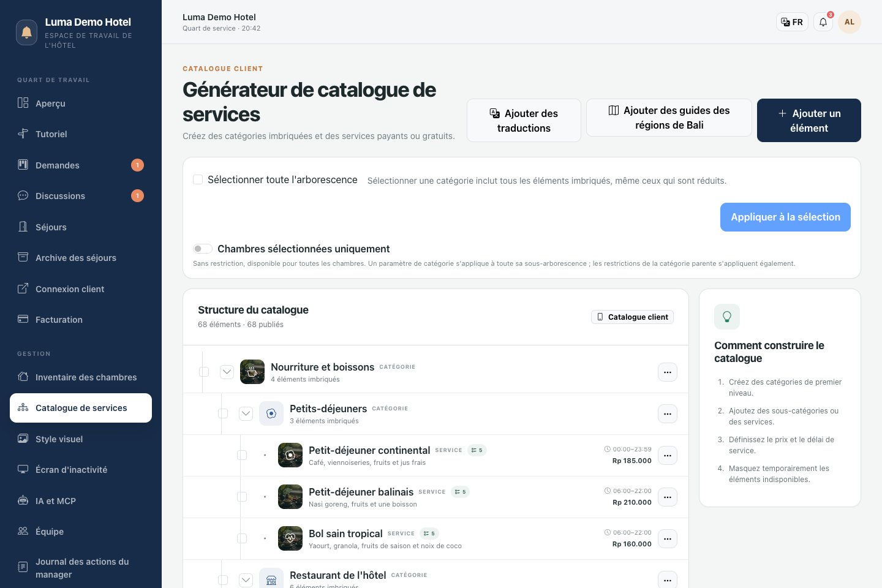Open Séjours in the sidebar
The image size is (882, 588).
81,227
